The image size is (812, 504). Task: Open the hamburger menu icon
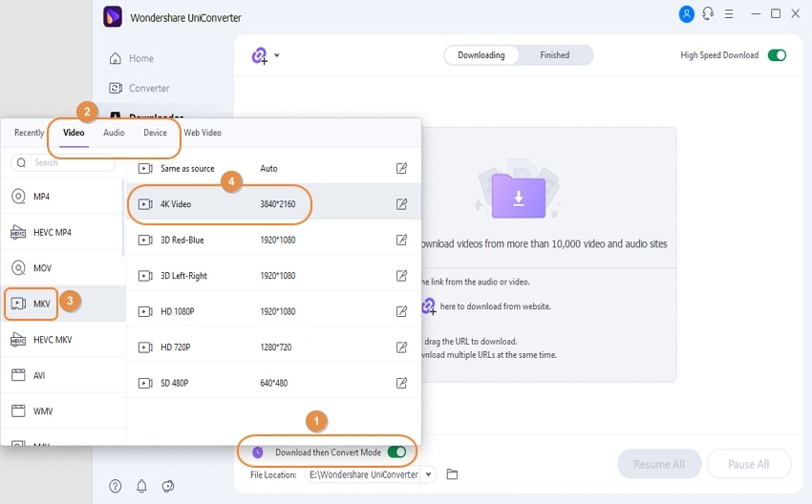[729, 14]
